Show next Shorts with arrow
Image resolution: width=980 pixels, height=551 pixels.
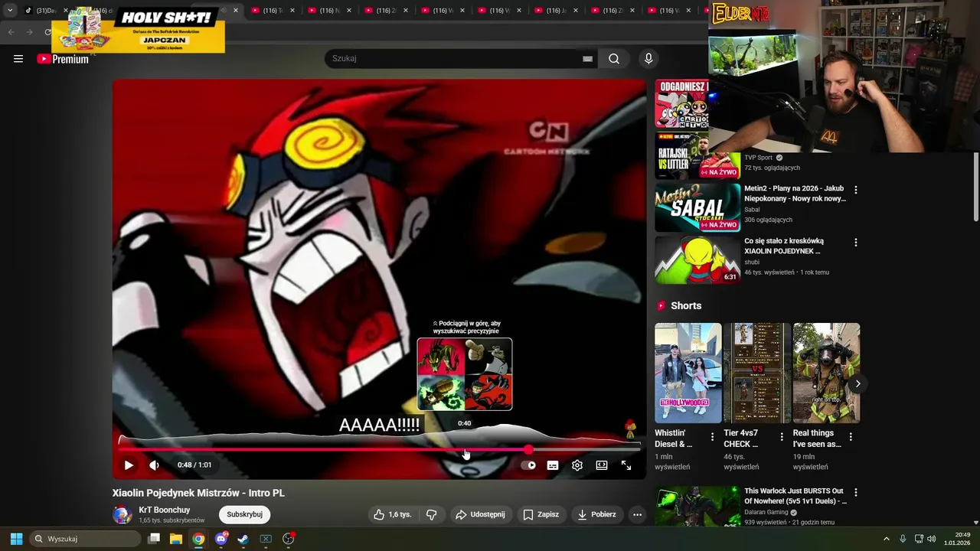pos(857,383)
